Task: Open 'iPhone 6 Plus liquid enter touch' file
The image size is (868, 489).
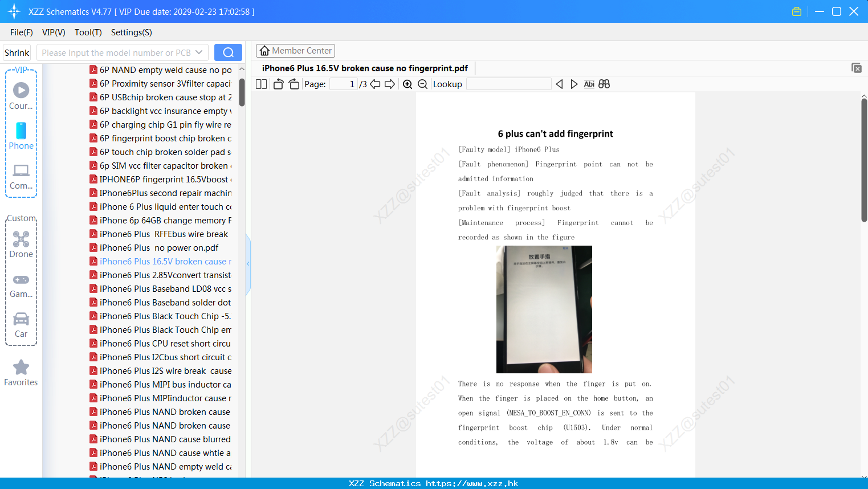Action: [x=161, y=207]
